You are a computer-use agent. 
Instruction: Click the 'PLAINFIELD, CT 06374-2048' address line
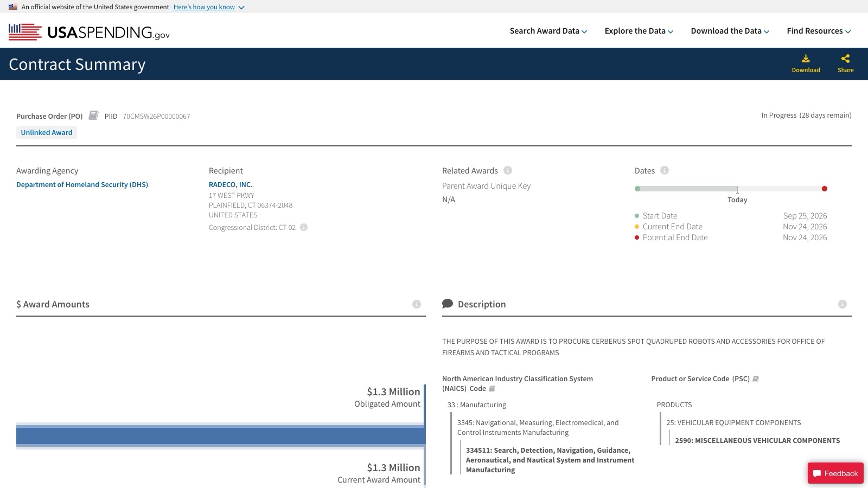[251, 205]
